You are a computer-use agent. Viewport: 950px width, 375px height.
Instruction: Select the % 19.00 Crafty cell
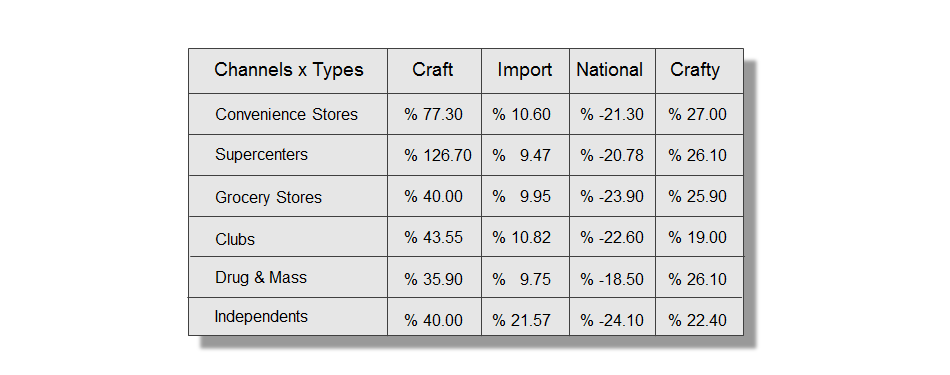tap(699, 237)
